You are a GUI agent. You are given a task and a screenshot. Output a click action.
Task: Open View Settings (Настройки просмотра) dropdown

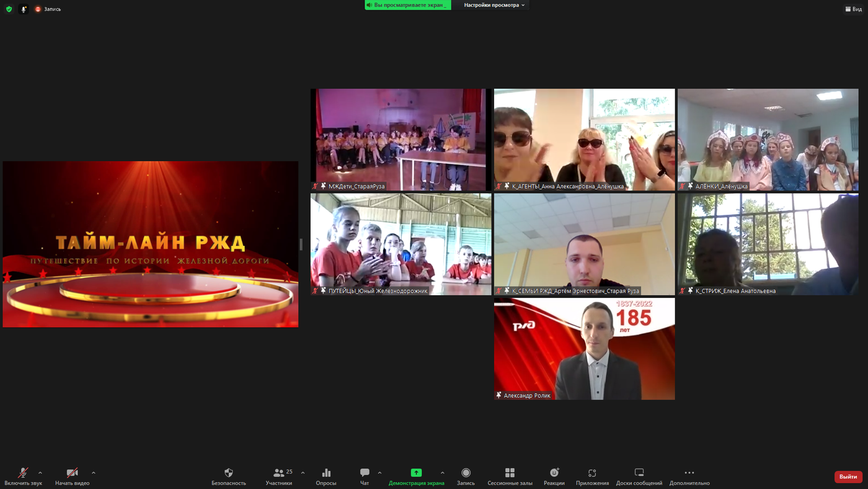494,5
